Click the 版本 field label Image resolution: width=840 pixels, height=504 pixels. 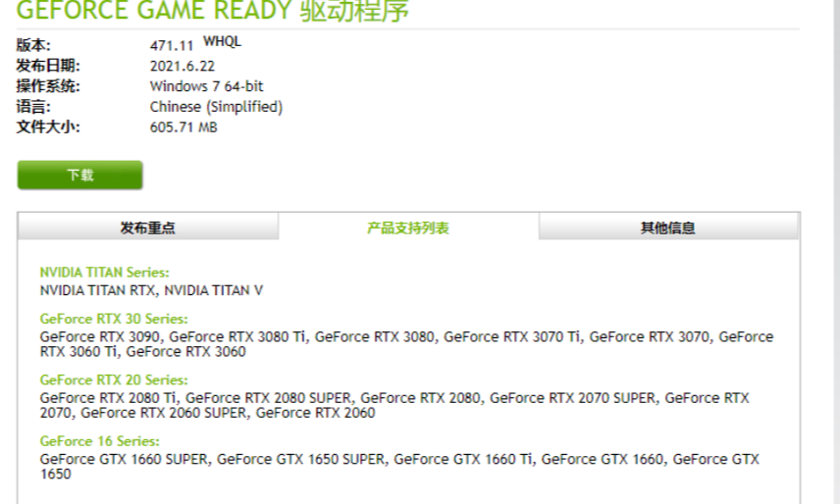point(33,45)
